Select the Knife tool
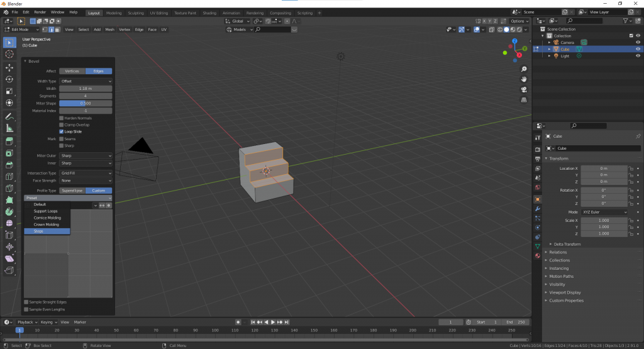644x349 pixels. pos(9,189)
